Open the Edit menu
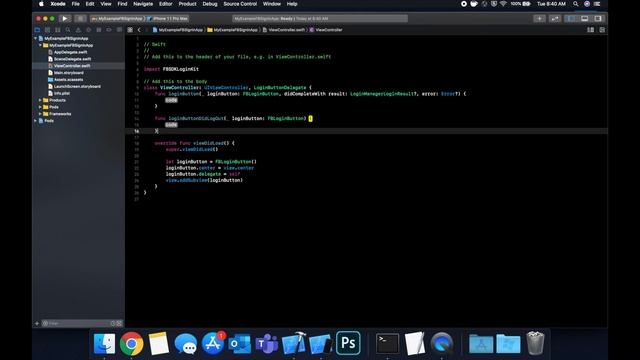 click(90, 4)
